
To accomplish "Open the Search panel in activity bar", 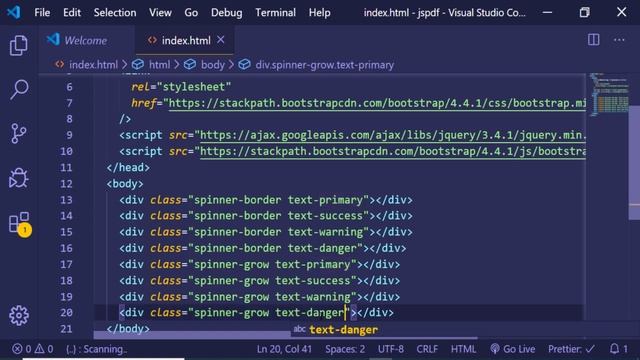I will 19,89.
